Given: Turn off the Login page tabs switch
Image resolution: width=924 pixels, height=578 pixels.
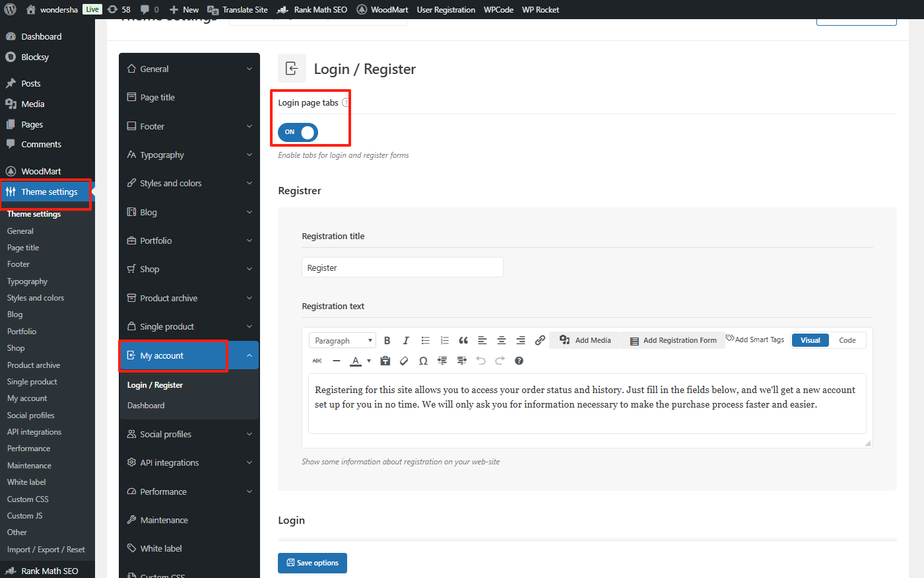Looking at the screenshot, I should (297, 132).
